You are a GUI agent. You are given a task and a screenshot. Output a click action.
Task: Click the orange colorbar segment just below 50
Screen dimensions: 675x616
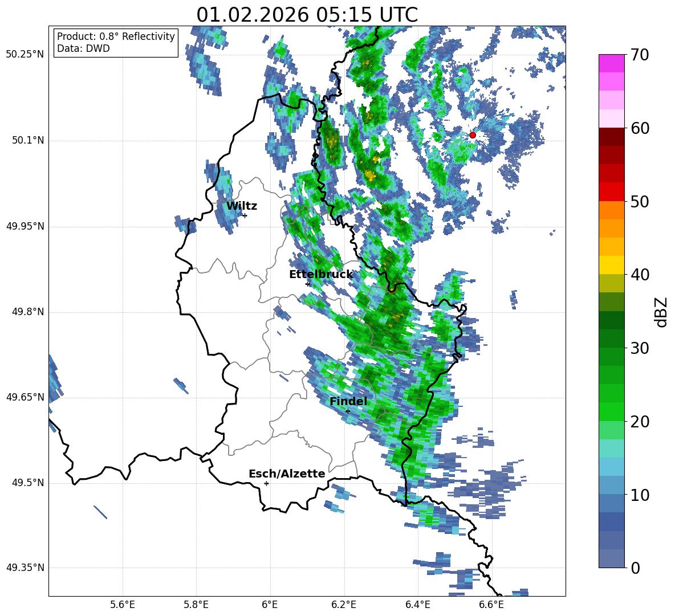(x=611, y=210)
